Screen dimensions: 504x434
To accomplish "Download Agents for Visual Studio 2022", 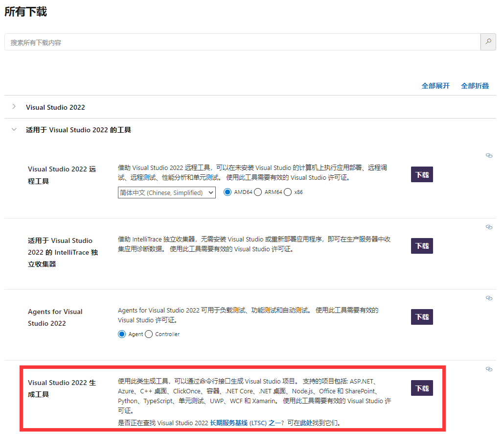I will coord(422,317).
